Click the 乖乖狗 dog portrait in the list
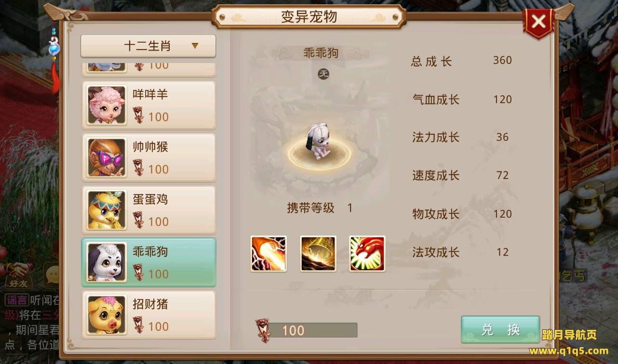 point(107,262)
